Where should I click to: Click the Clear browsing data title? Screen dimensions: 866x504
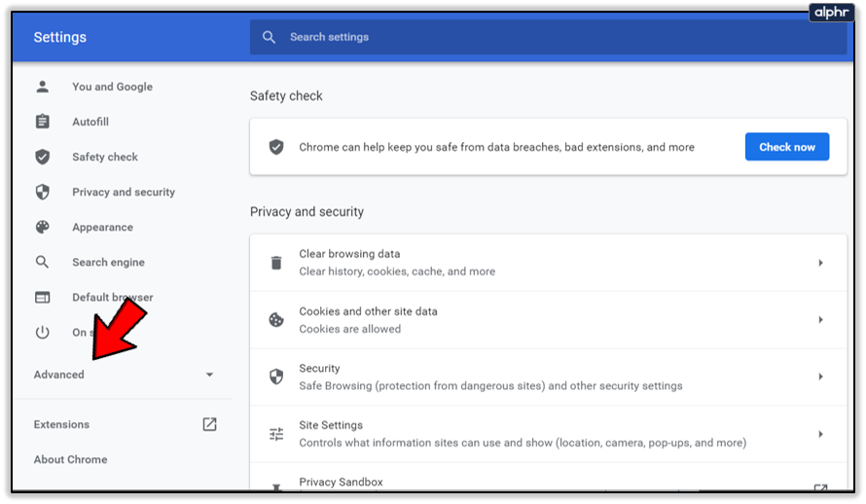tap(349, 254)
